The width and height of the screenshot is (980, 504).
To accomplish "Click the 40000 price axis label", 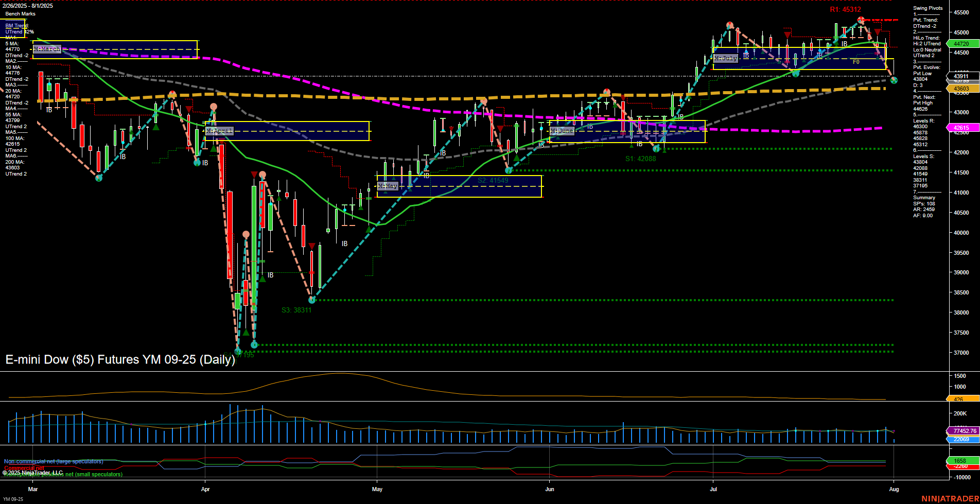I will tap(961, 233).
